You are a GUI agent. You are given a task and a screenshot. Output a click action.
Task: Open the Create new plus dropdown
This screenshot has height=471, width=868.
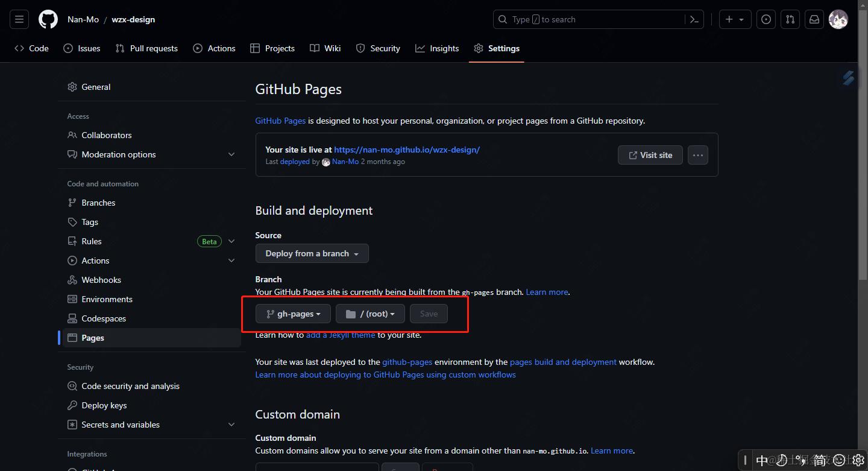[735, 19]
